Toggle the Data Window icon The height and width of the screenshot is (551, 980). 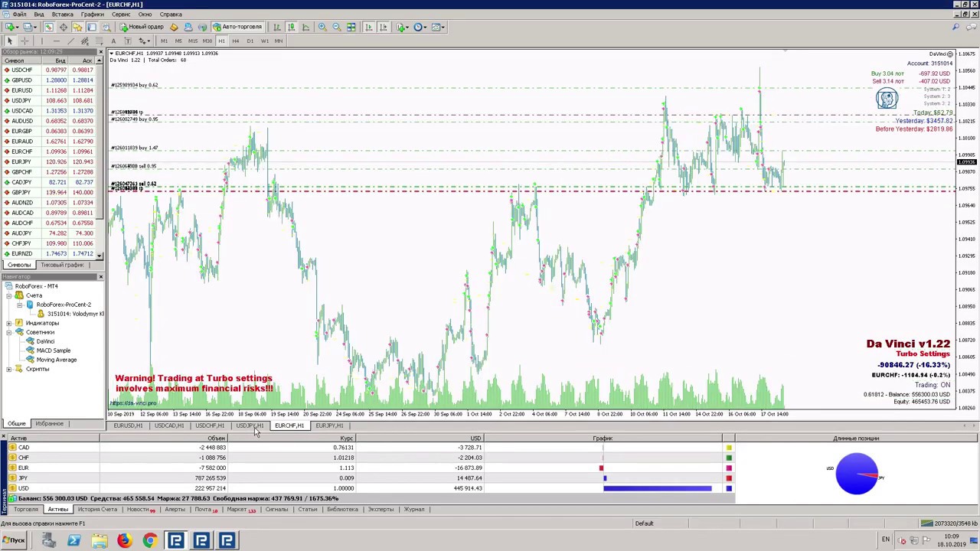coord(63,27)
